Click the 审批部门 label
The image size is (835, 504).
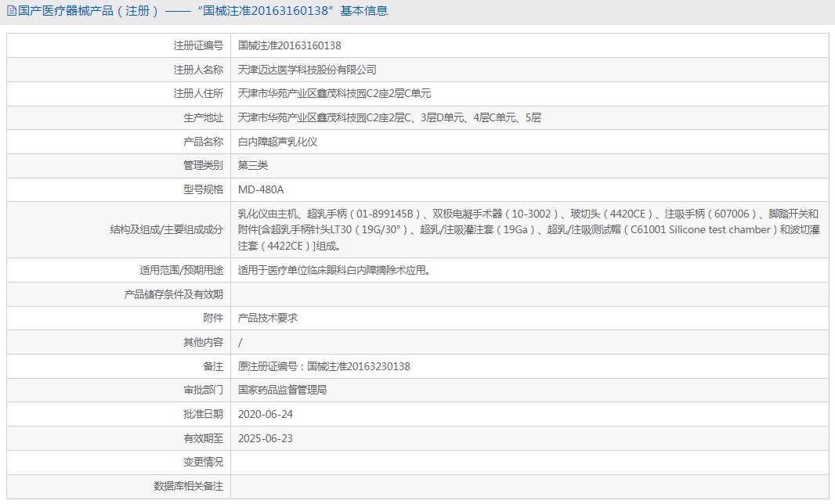(204, 390)
